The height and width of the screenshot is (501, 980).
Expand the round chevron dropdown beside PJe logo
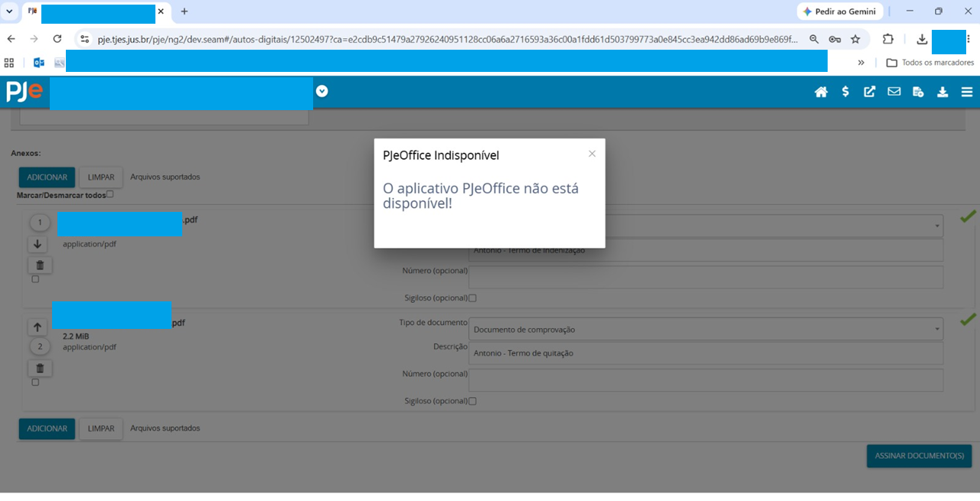pyautogui.click(x=322, y=91)
